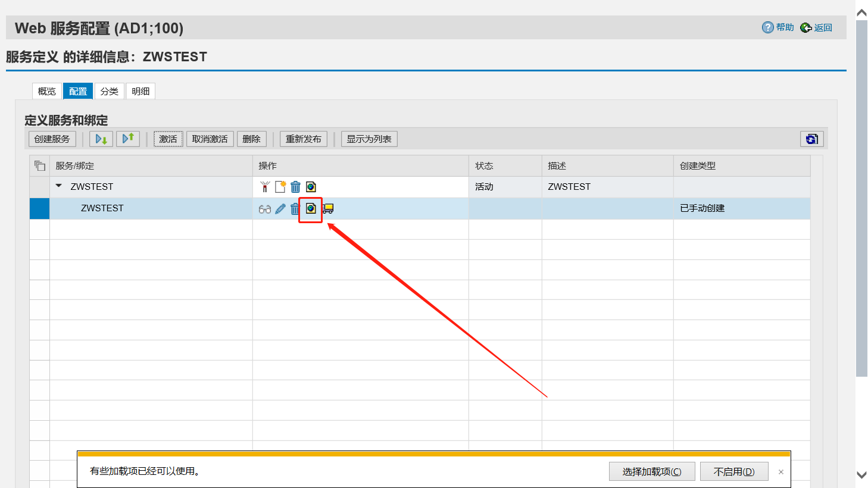
Task: Delete the ZWSTEST binding via its trash icon
Action: [295, 208]
